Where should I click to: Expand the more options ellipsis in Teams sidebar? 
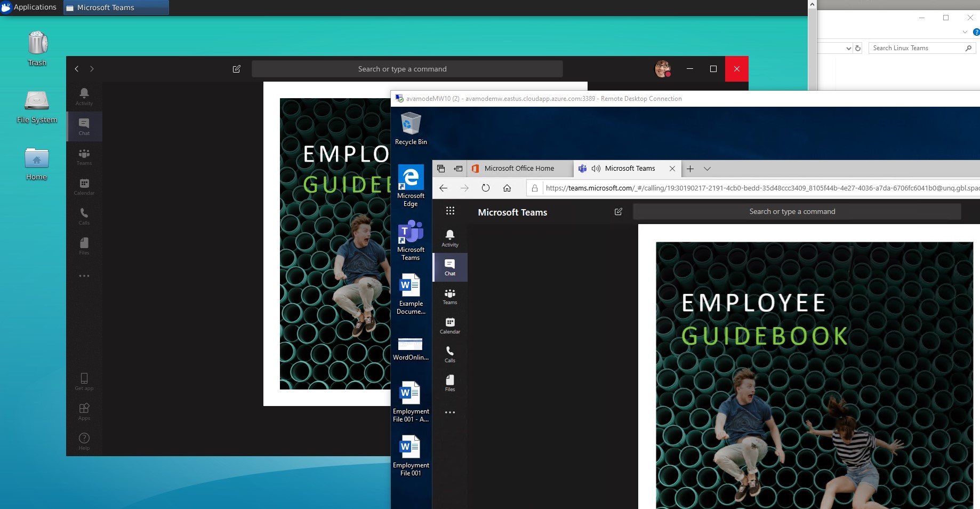tap(449, 412)
